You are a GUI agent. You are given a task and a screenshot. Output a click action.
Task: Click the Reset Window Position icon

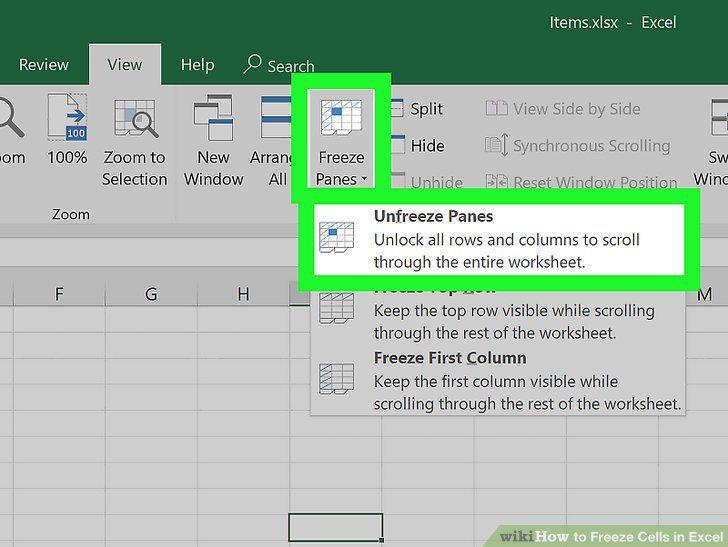[496, 182]
